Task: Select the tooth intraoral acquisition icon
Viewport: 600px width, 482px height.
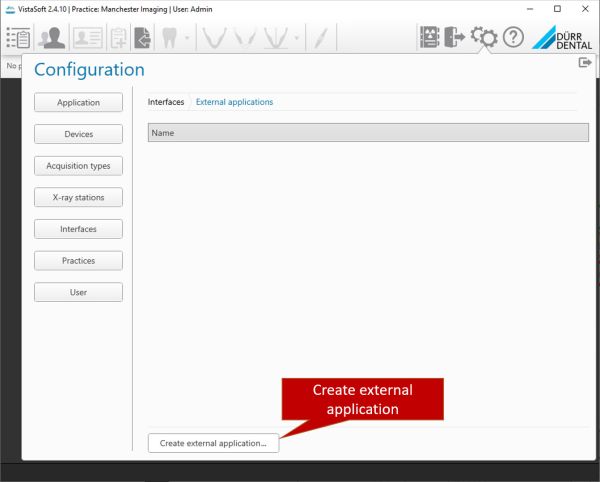Action: click(x=169, y=38)
